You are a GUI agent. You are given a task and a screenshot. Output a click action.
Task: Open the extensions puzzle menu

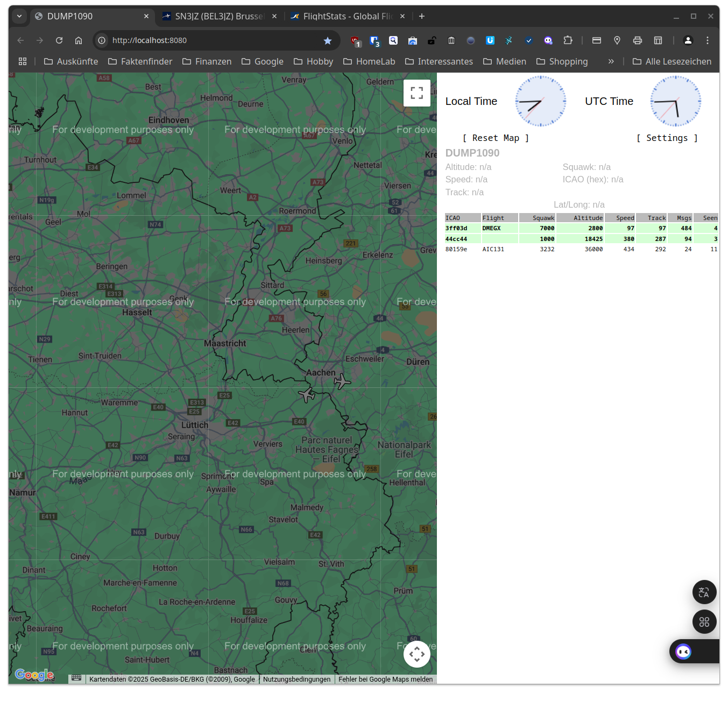pos(568,40)
